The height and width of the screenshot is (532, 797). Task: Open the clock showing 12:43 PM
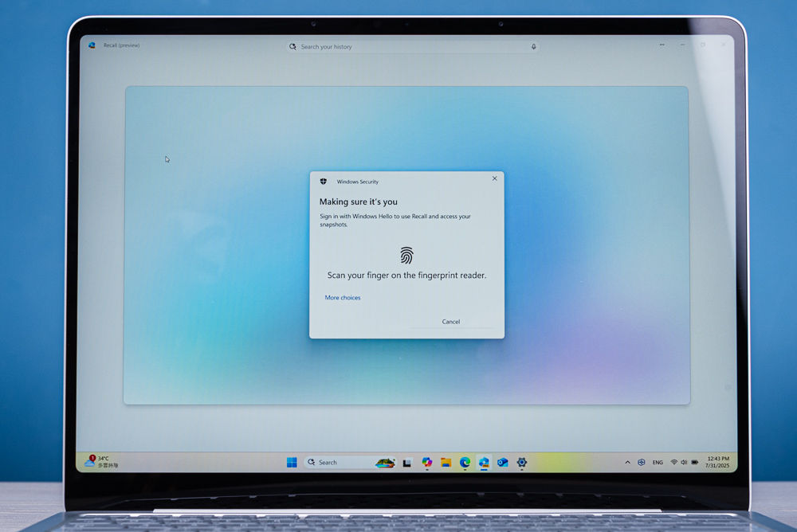click(x=717, y=462)
